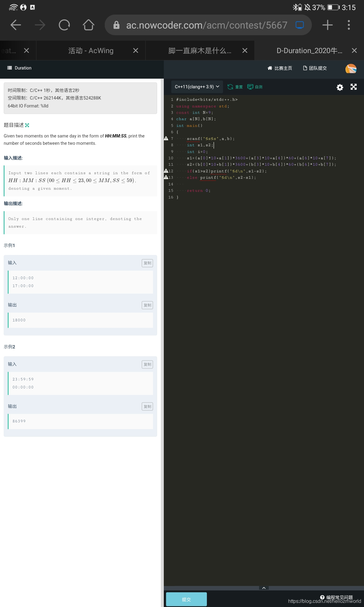Open 编程常见问题 help link

click(x=337, y=597)
